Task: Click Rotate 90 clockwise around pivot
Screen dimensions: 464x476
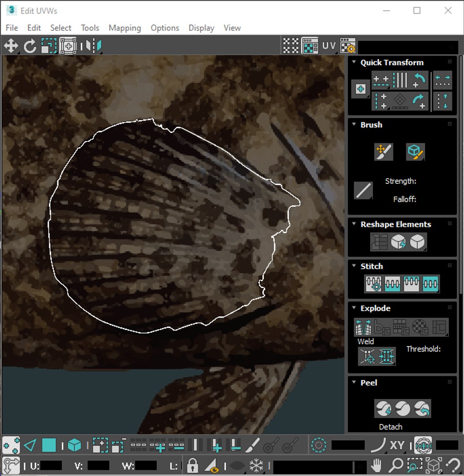Action: click(419, 101)
